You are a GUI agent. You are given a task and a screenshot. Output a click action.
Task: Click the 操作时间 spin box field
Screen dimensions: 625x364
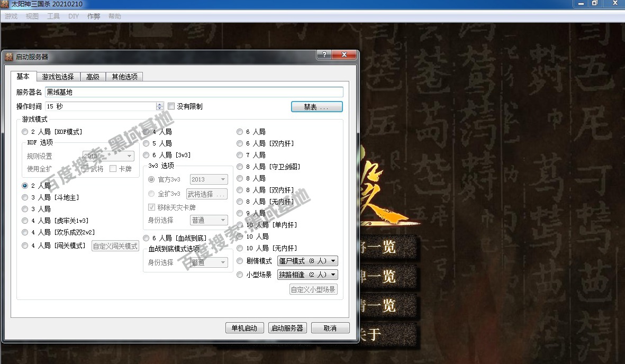click(x=101, y=106)
